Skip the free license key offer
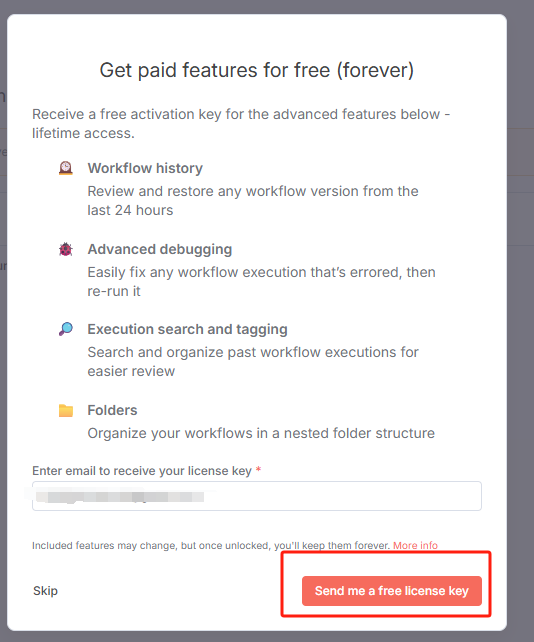Image resolution: width=534 pixels, height=642 pixels. [x=45, y=590]
